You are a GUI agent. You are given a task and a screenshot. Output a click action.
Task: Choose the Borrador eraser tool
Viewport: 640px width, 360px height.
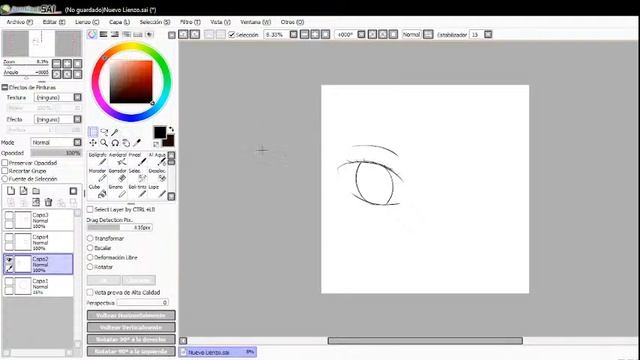click(118, 175)
